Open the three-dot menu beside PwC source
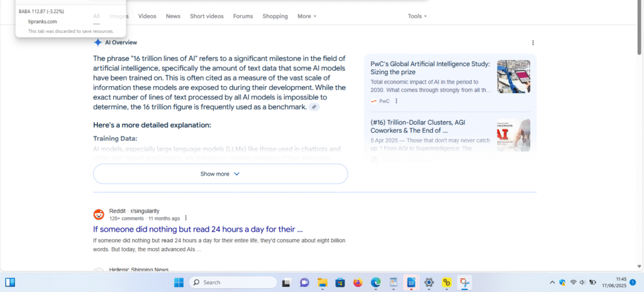The width and height of the screenshot is (644, 292). pos(396,101)
